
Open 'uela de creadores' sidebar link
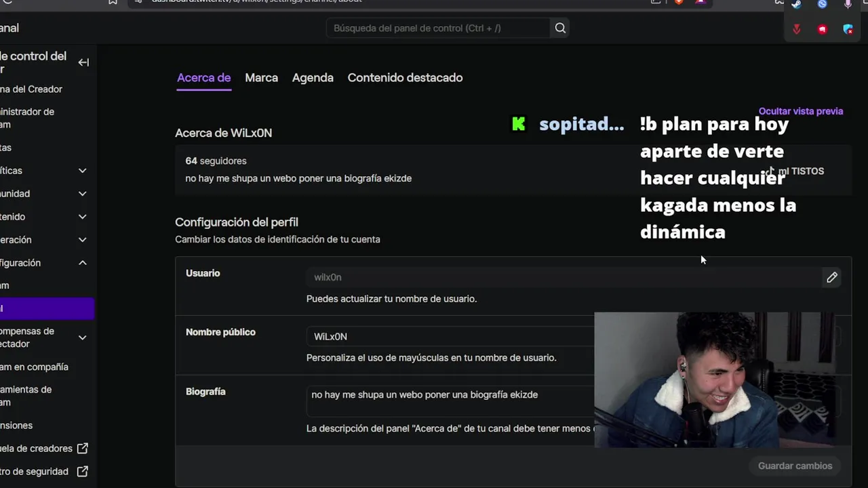(36, 449)
